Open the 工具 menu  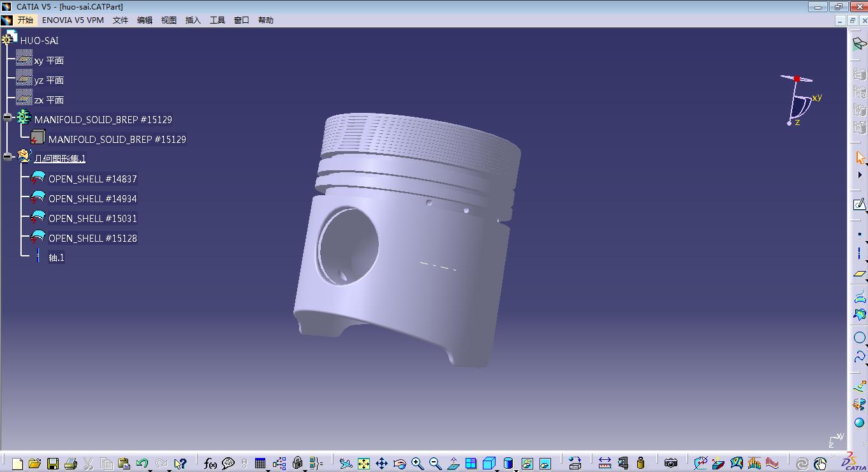pyautogui.click(x=217, y=20)
